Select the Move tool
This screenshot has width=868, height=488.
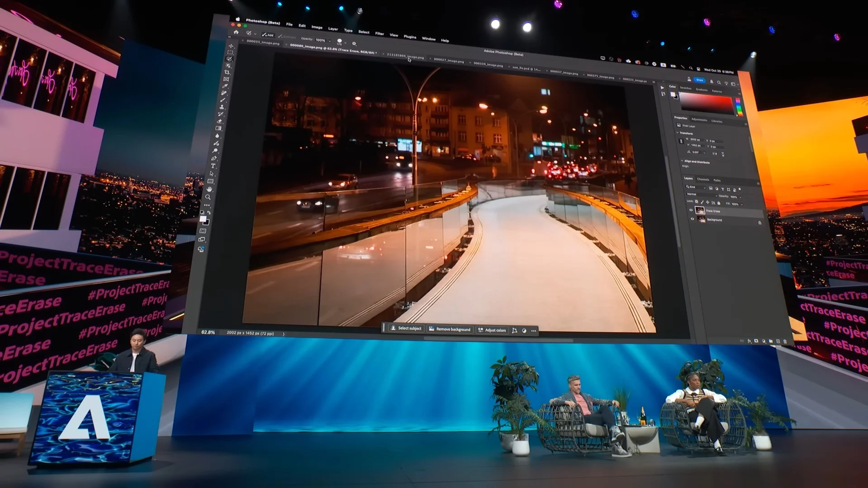231,46
